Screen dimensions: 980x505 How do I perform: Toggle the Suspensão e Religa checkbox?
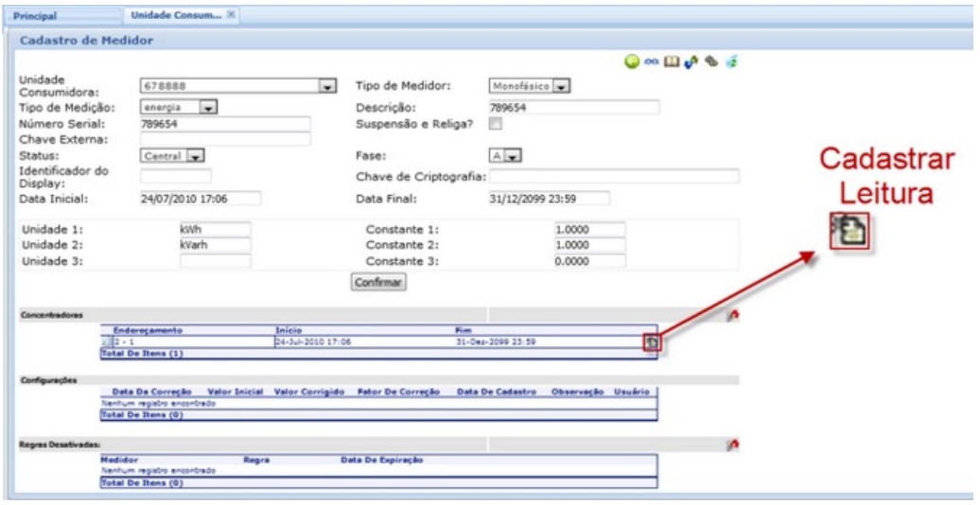[495, 123]
